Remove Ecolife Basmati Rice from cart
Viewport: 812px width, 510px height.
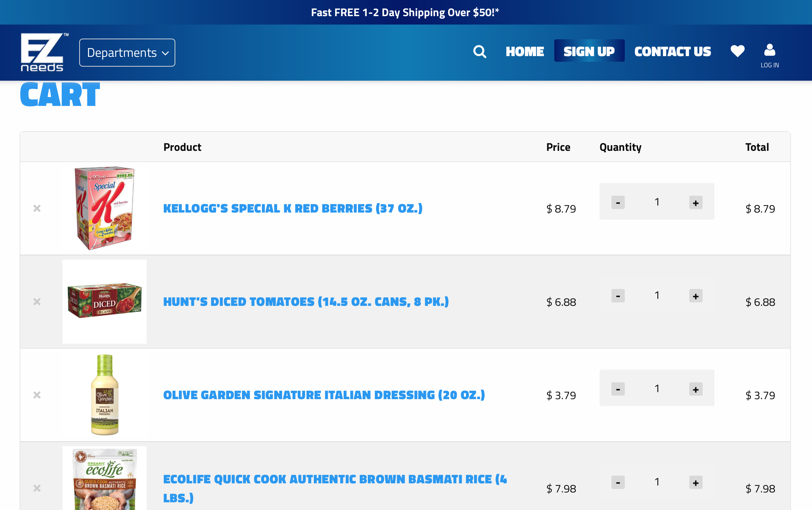click(x=37, y=488)
